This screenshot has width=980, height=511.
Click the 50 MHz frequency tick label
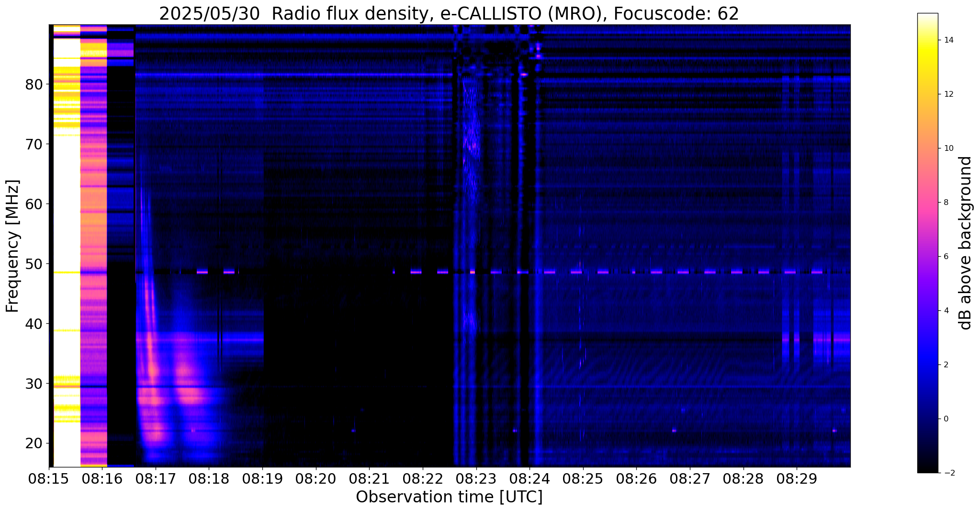pyautogui.click(x=34, y=264)
